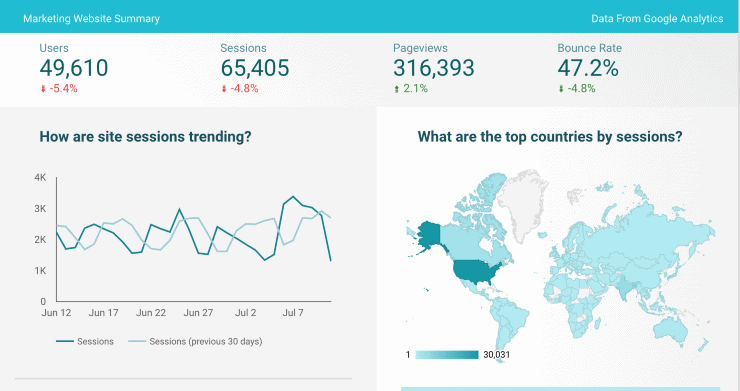Click the Pageviews label
740x391 pixels.
(x=420, y=48)
